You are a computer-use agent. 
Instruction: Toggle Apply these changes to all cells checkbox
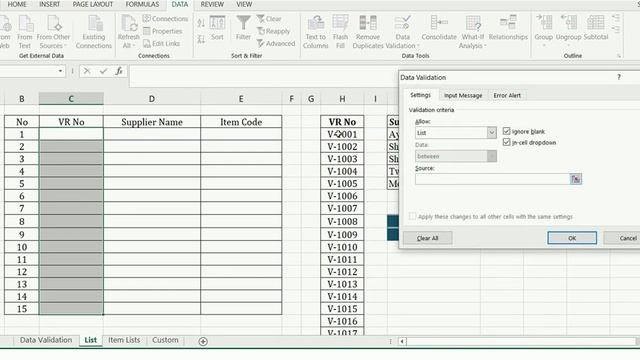[412, 216]
